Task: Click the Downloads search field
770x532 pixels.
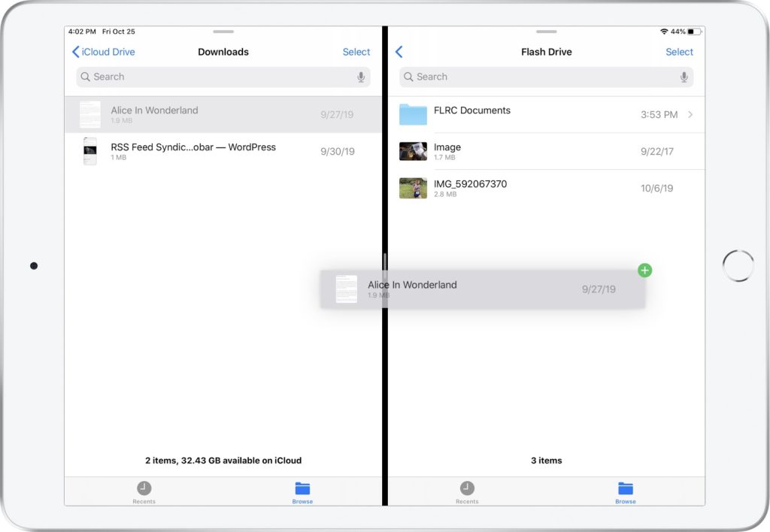Action: click(x=218, y=77)
